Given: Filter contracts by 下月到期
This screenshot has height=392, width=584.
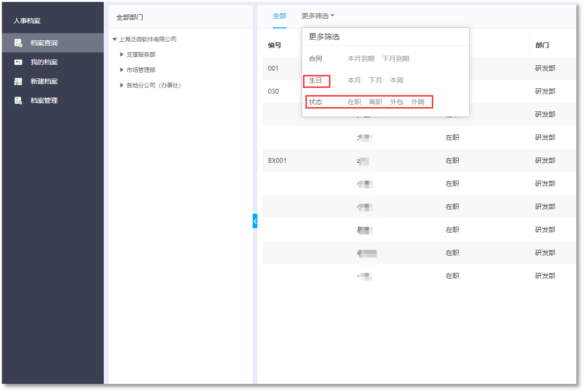Looking at the screenshot, I should [396, 59].
